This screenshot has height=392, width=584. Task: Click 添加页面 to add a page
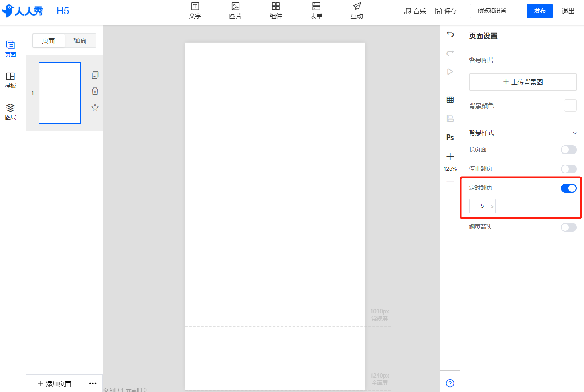54,384
